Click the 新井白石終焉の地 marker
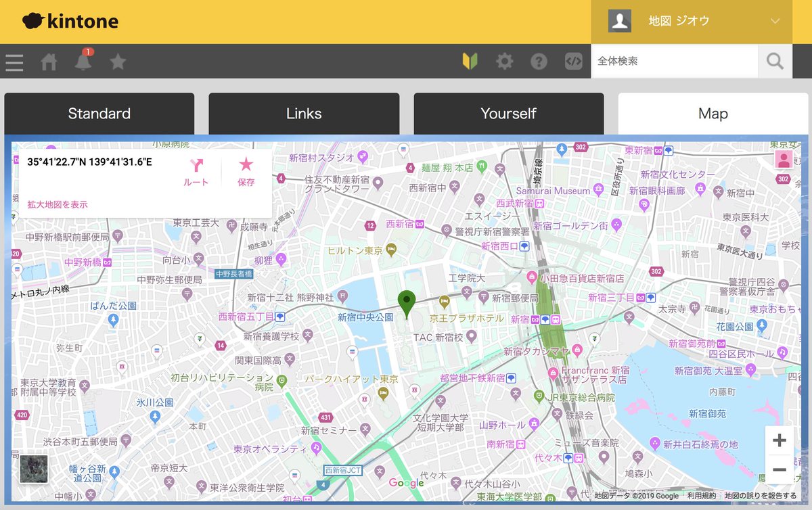This screenshot has width=812, height=510. (x=654, y=443)
